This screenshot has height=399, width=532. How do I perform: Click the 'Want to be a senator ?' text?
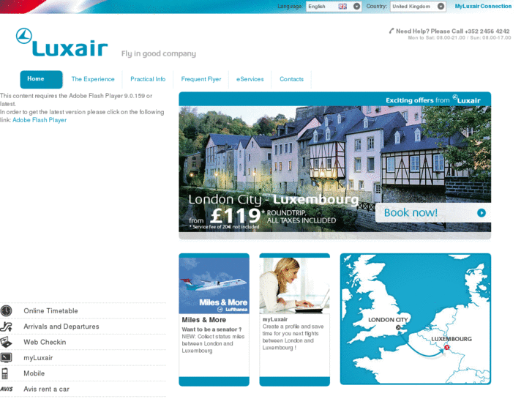point(211,329)
